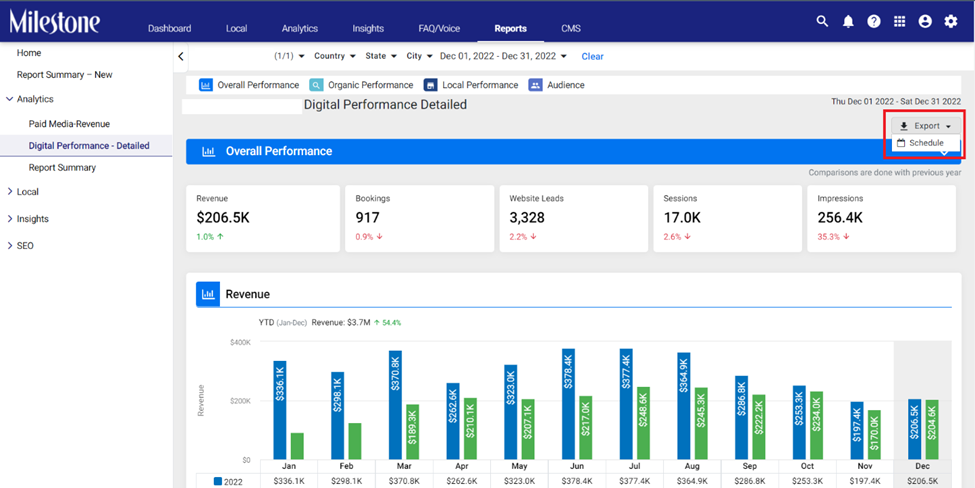The height and width of the screenshot is (488, 975).
Task: Clear the filters using Clear link
Action: [593, 57]
